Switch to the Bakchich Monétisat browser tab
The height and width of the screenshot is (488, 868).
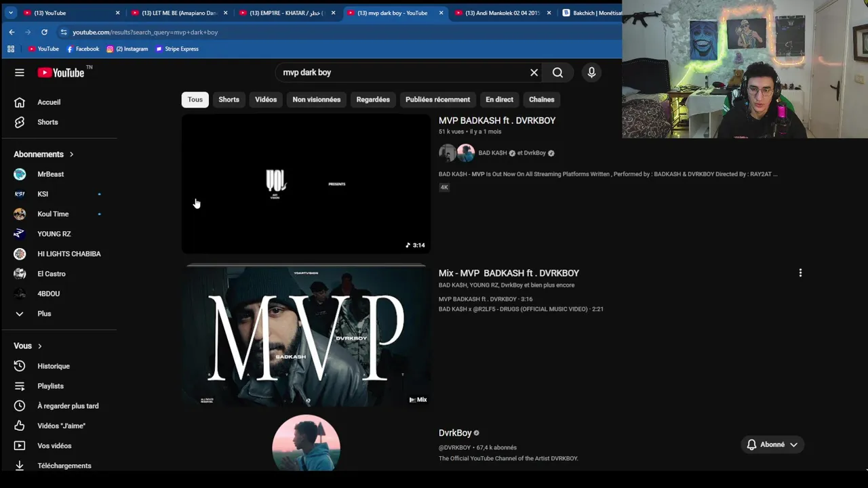click(x=591, y=13)
